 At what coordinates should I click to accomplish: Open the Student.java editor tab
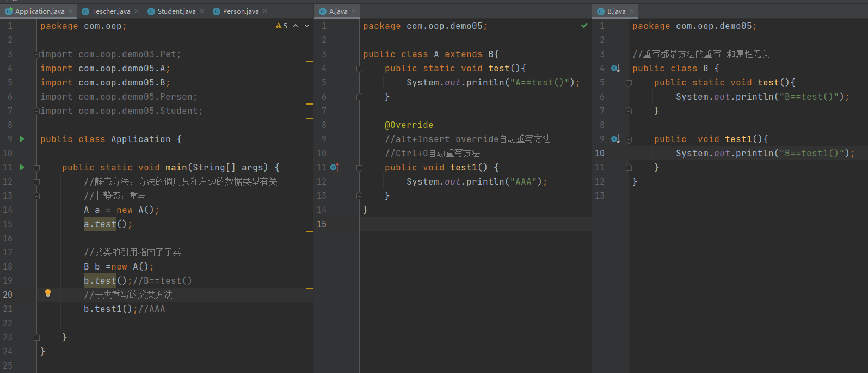176,11
